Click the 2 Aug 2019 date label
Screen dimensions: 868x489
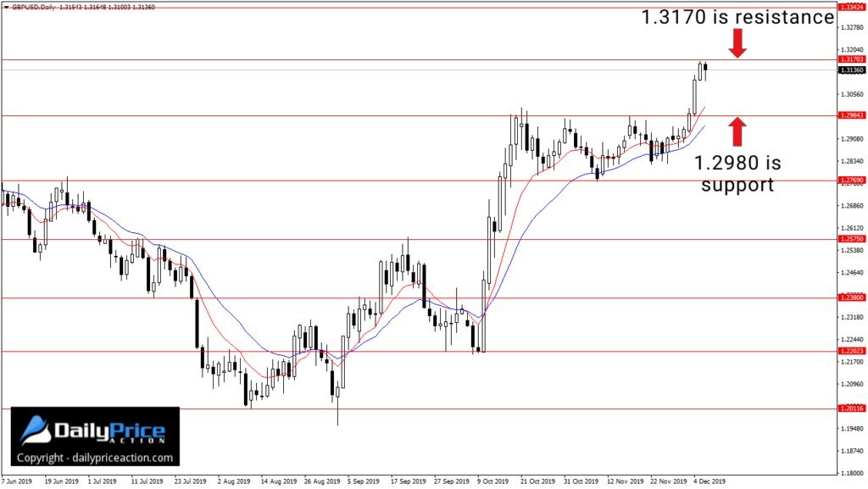click(234, 481)
